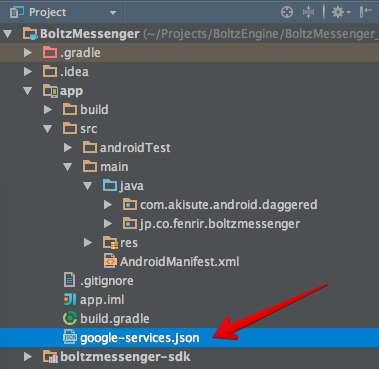379x369 pixels.
Task: Expand the res folder
Action: click(88, 243)
